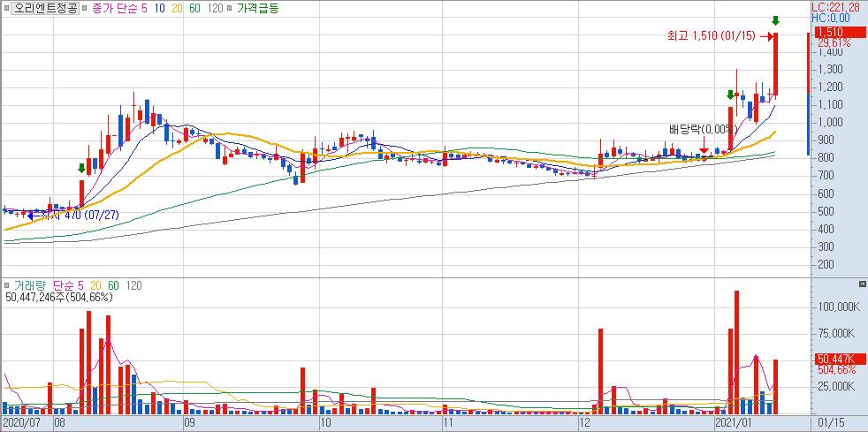Click the 29,61% change rate text
This screenshot has height=432, width=868.
coord(834,42)
